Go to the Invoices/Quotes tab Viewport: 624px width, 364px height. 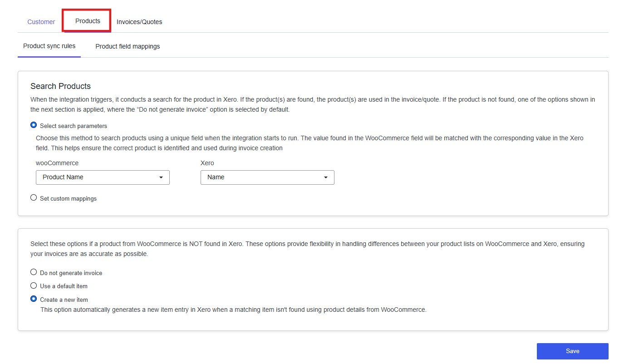click(139, 22)
